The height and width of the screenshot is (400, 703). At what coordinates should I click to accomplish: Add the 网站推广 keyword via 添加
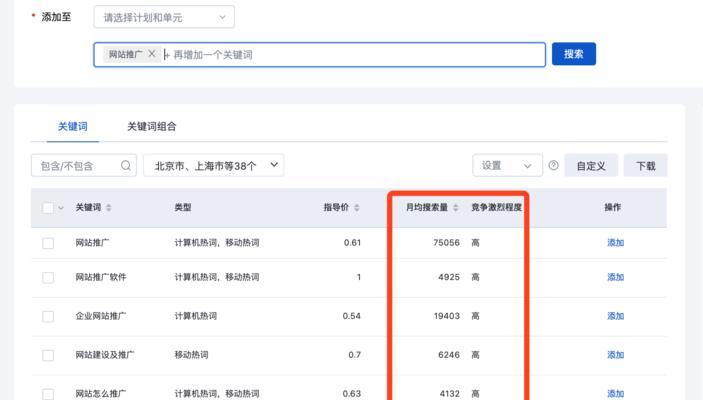coord(616,243)
